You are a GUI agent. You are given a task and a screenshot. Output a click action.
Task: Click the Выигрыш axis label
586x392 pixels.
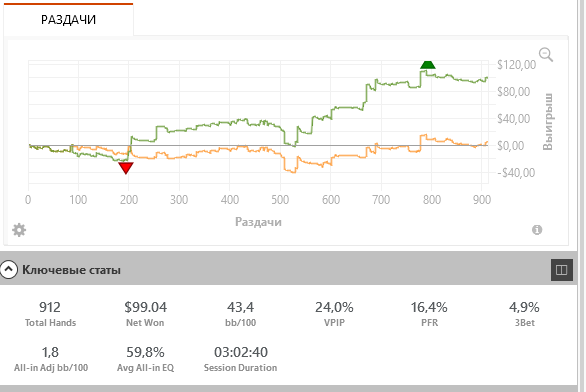(x=548, y=122)
